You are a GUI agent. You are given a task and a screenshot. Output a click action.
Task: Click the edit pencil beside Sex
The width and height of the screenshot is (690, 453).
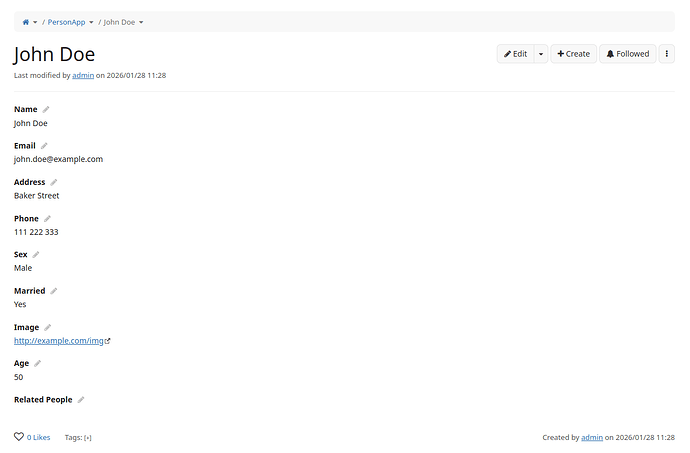(36, 255)
